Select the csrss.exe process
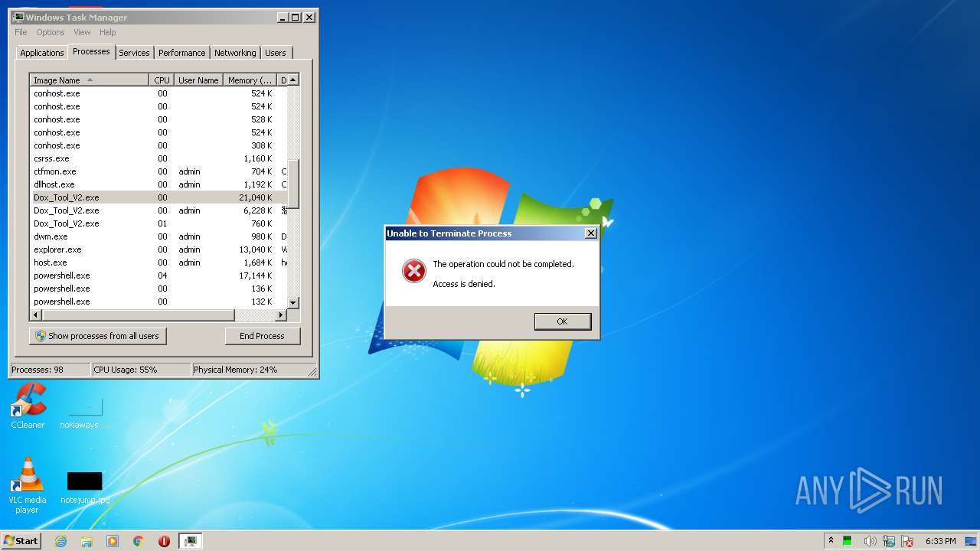 (158, 158)
